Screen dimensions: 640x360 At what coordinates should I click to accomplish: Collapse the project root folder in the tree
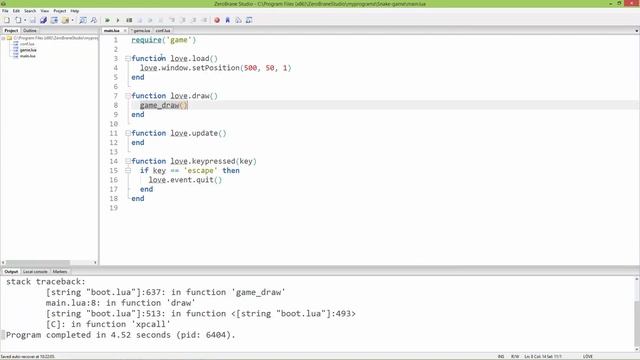(x=3, y=38)
